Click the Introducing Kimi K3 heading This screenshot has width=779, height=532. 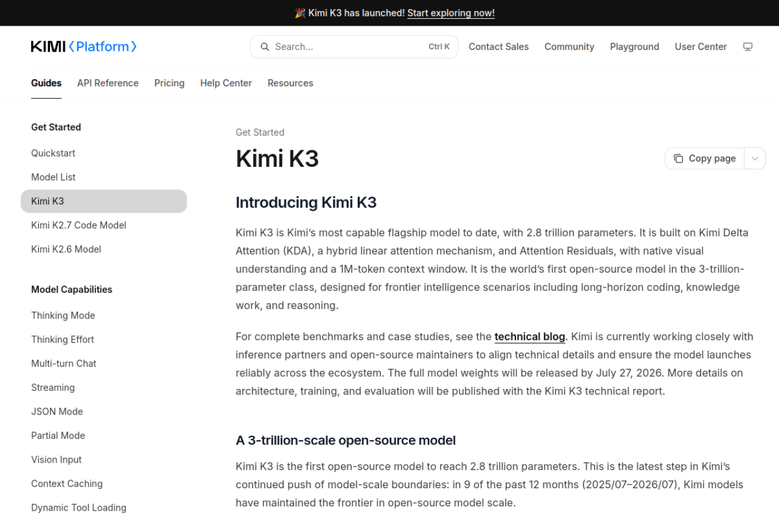coord(306,203)
